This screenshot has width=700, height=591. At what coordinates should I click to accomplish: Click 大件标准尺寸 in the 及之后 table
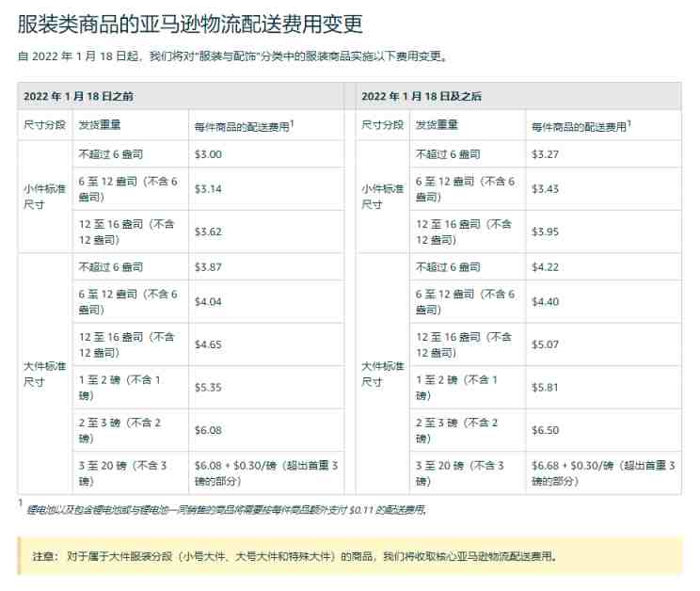coord(382,374)
